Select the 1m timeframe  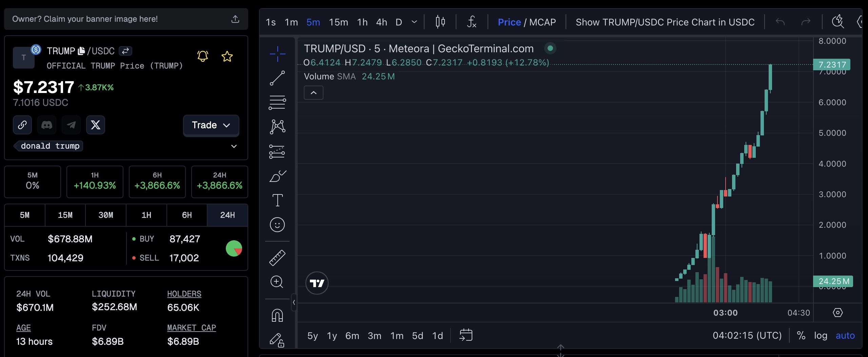click(x=291, y=22)
